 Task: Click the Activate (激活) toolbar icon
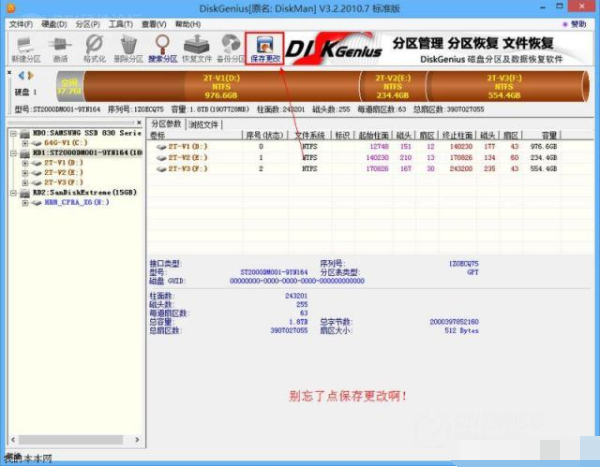click(60, 49)
